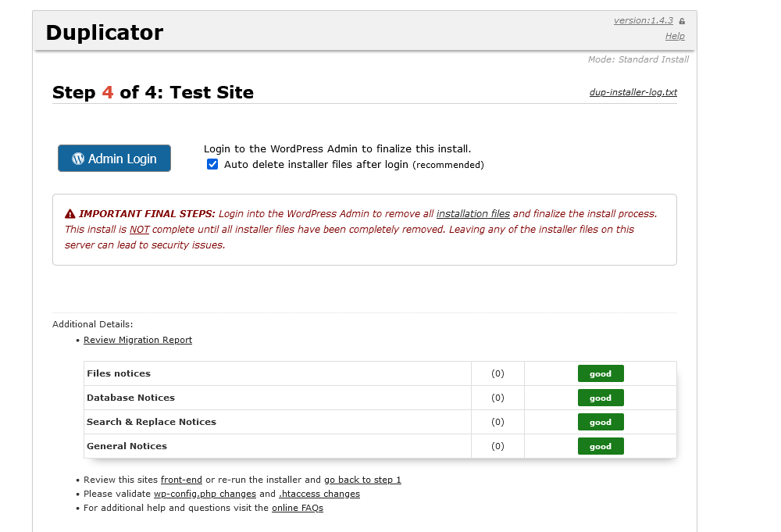Click good badge for Files notices

(601, 373)
